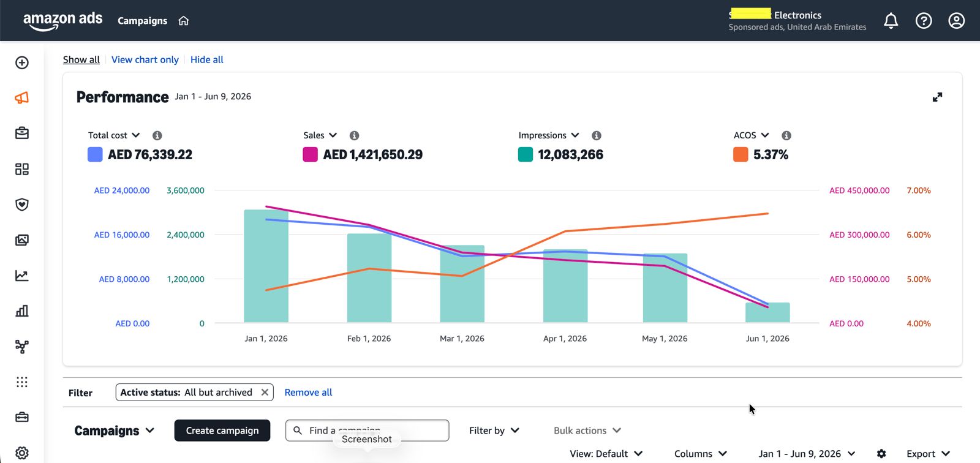Screen dimensions: 980x463
Task: Click the info icon next to ACOS
Action: [786, 135]
